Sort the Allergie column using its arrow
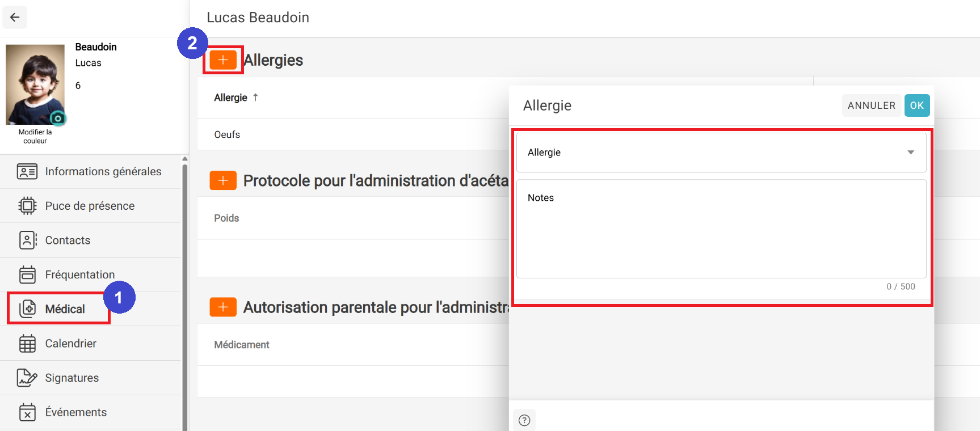Viewport: 980px width, 431px height. pyautogui.click(x=255, y=98)
